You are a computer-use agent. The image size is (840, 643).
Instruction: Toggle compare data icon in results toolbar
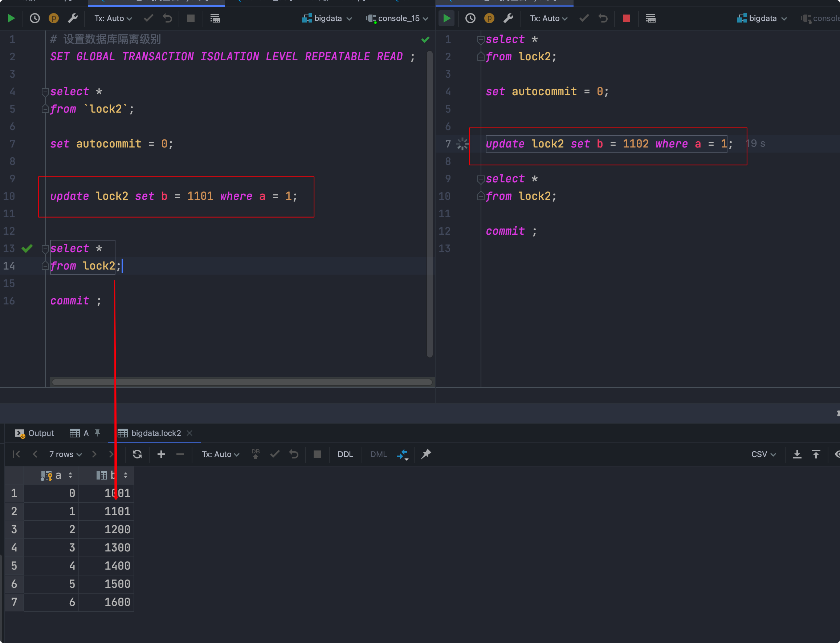tap(403, 454)
